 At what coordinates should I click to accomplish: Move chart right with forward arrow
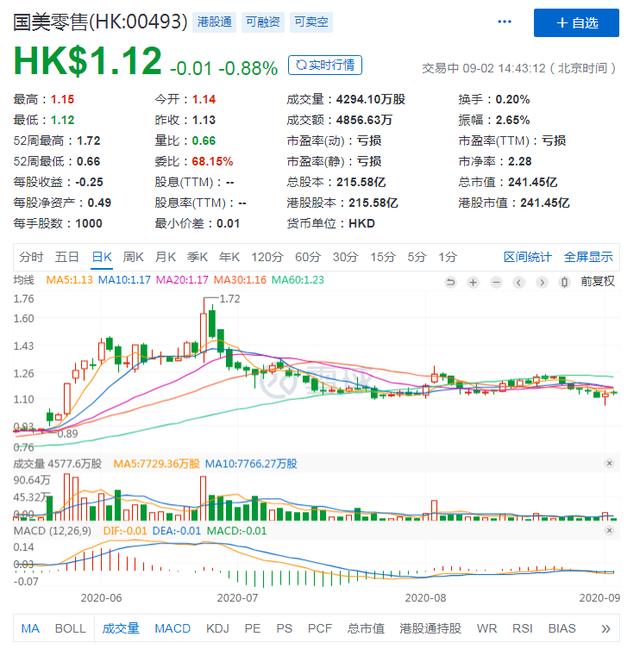(541, 282)
